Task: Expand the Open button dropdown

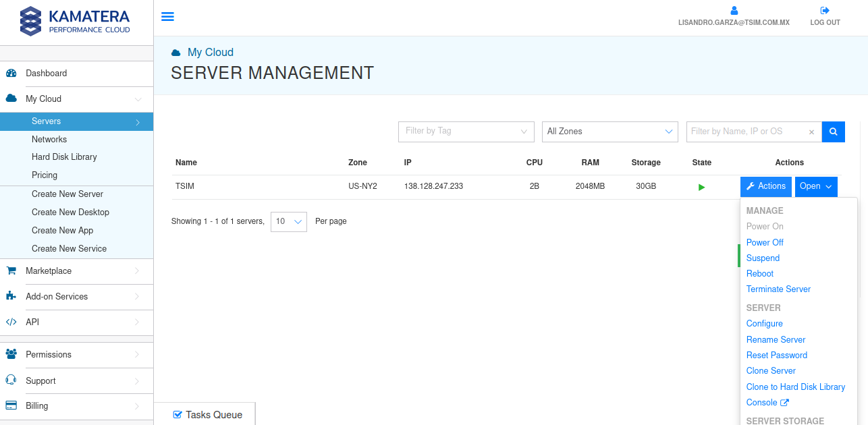Action: click(816, 186)
